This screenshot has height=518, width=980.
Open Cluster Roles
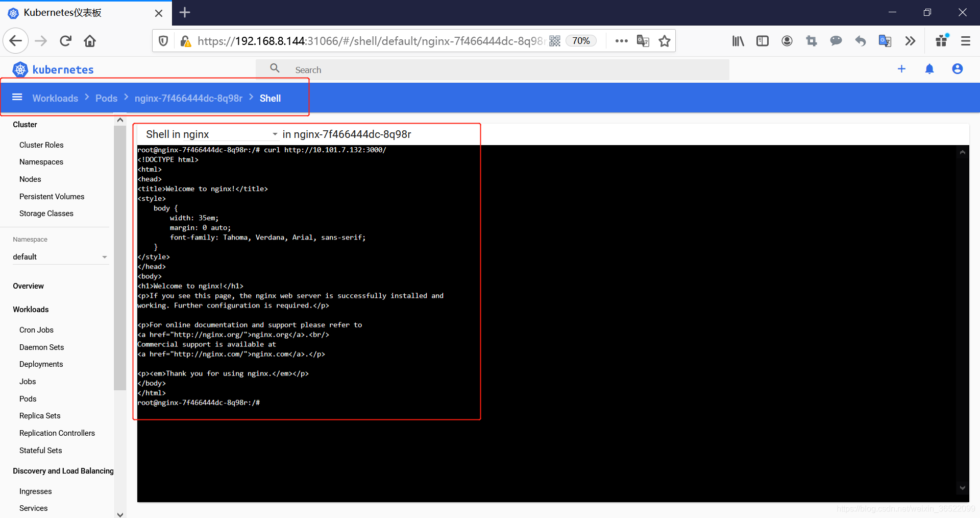coord(41,145)
